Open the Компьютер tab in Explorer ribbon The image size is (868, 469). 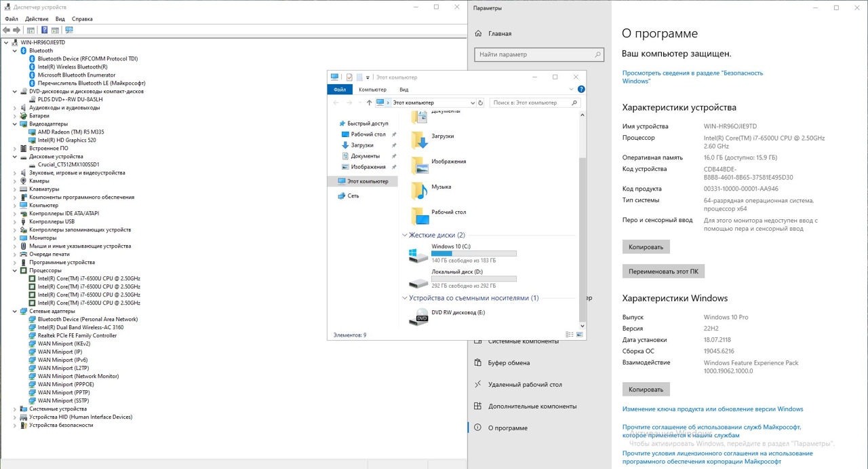click(x=372, y=90)
